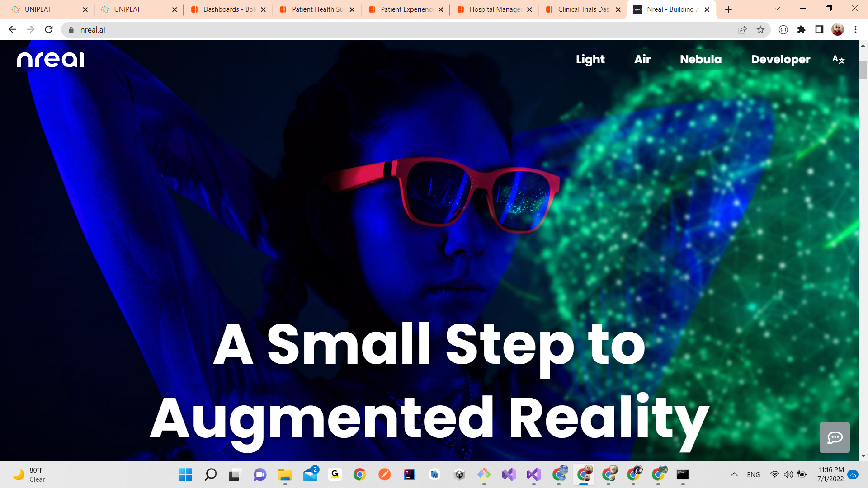Open the Chrome profile avatar
Screen dimensions: 868x488
click(x=837, y=30)
